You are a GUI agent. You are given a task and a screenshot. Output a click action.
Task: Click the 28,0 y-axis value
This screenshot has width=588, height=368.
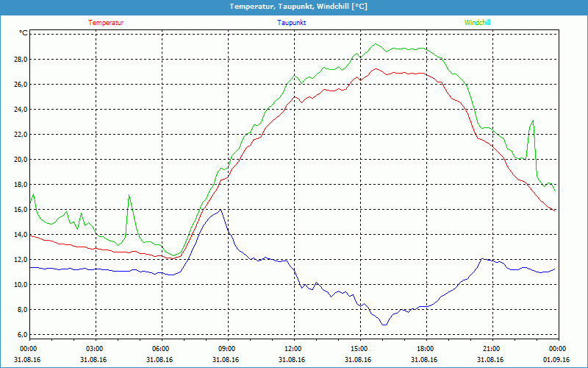(x=20, y=60)
